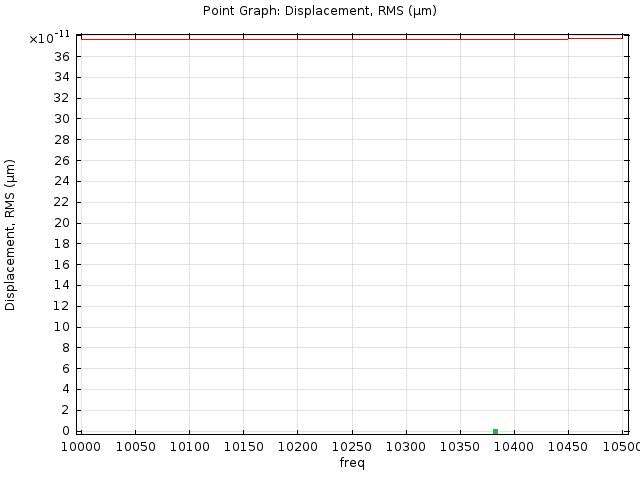
Task: Click the 10 tick label on y-axis
Action: coord(61,327)
